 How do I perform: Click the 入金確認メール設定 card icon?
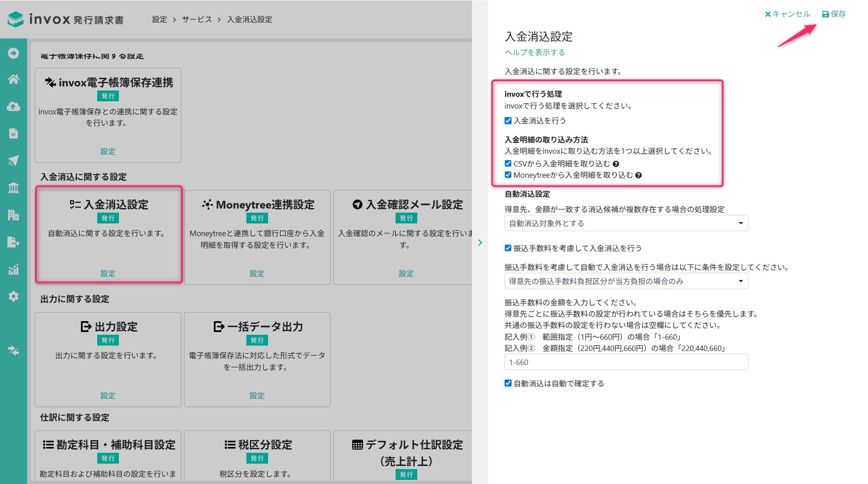click(x=358, y=204)
